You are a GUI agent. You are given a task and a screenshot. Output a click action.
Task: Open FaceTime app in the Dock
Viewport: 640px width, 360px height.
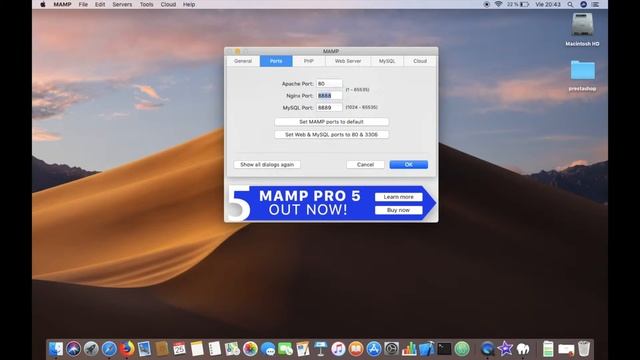[285, 349]
